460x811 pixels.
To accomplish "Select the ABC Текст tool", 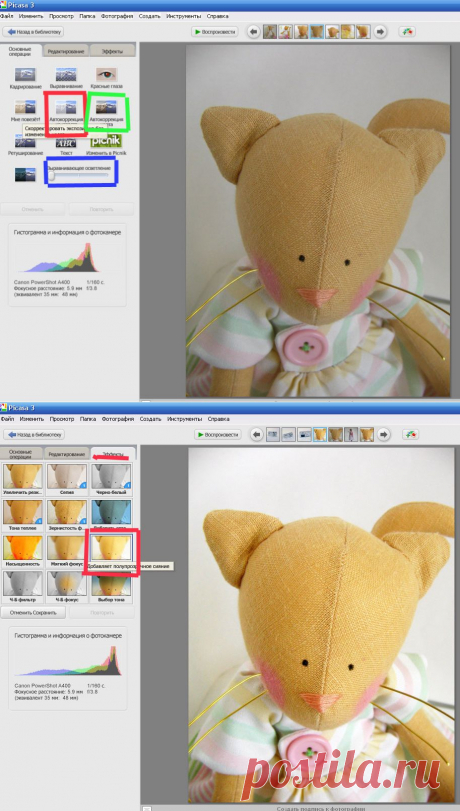I will click(66, 143).
